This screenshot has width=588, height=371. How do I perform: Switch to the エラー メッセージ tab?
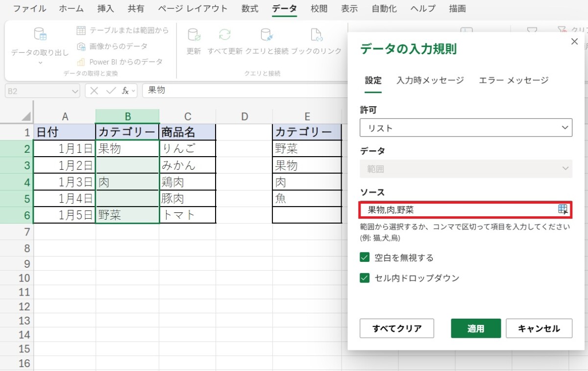point(513,80)
